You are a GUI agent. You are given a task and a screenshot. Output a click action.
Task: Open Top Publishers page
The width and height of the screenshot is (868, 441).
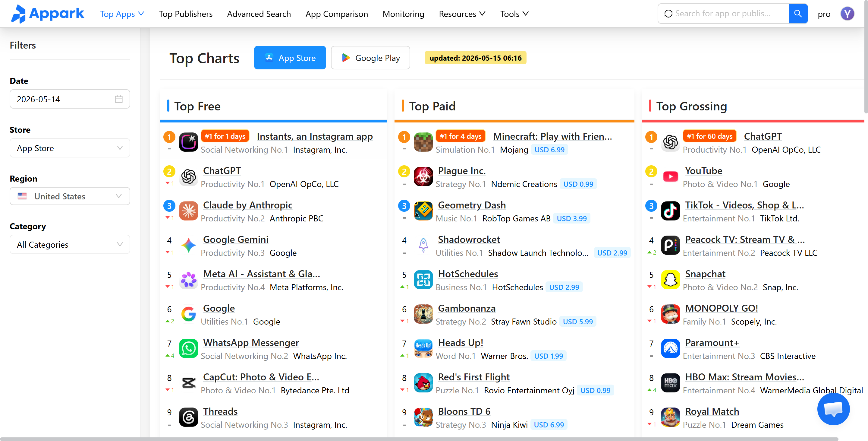click(186, 14)
